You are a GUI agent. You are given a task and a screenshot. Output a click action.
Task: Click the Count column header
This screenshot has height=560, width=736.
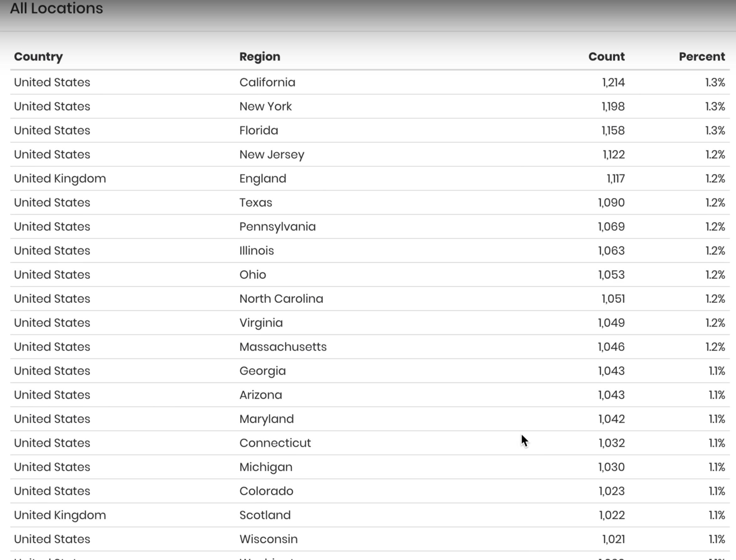[606, 57]
